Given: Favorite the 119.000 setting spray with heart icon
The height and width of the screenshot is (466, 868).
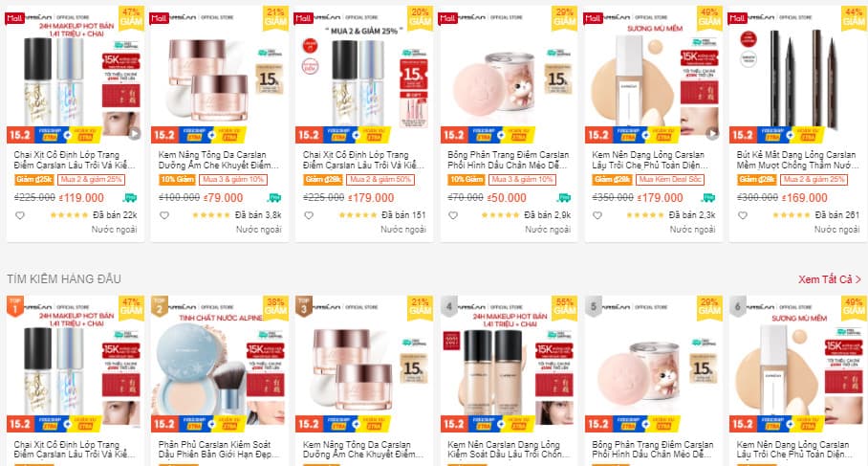Looking at the screenshot, I should coord(20,215).
